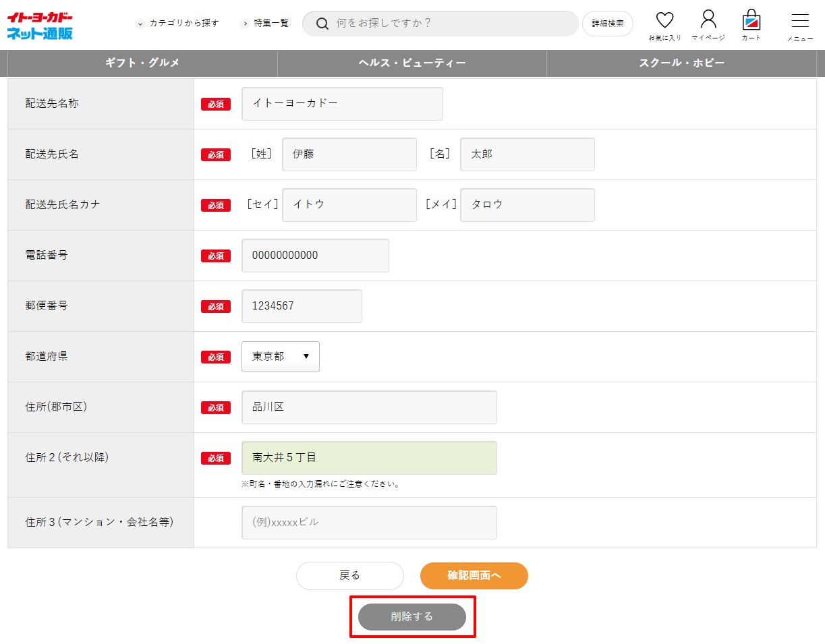Select the ギフト・グルメ tab
Viewport: 825px width, 644px height.
[142, 63]
